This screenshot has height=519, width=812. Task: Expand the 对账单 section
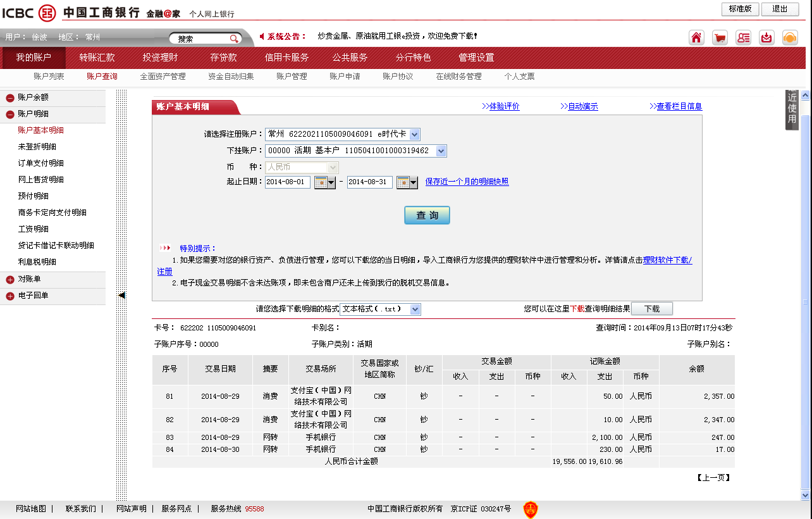coord(10,280)
